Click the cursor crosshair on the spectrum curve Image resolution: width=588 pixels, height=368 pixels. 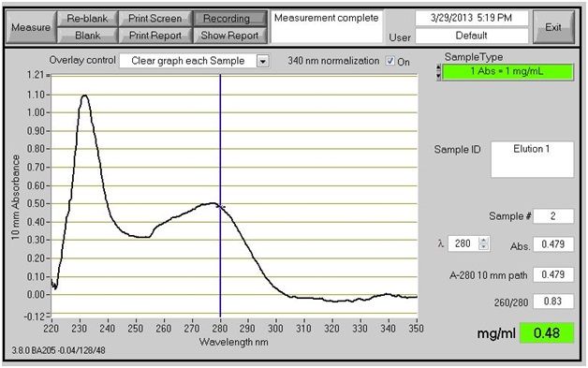221,206
